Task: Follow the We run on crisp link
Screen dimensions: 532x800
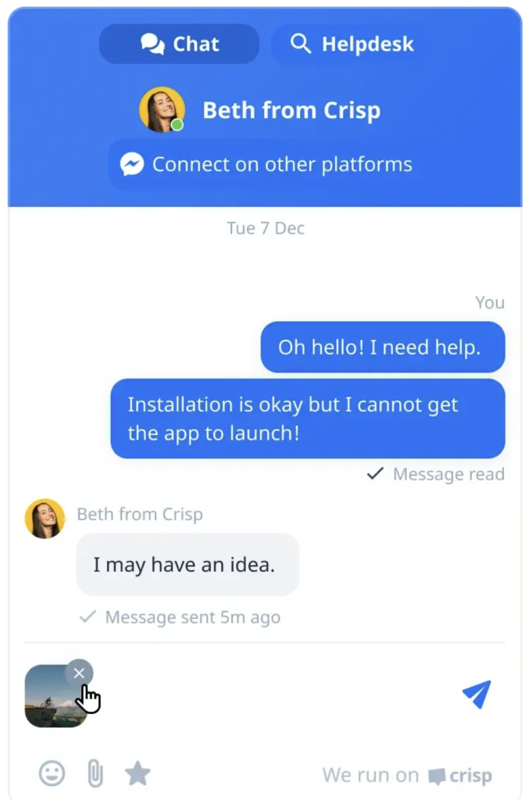Action: pos(407,776)
